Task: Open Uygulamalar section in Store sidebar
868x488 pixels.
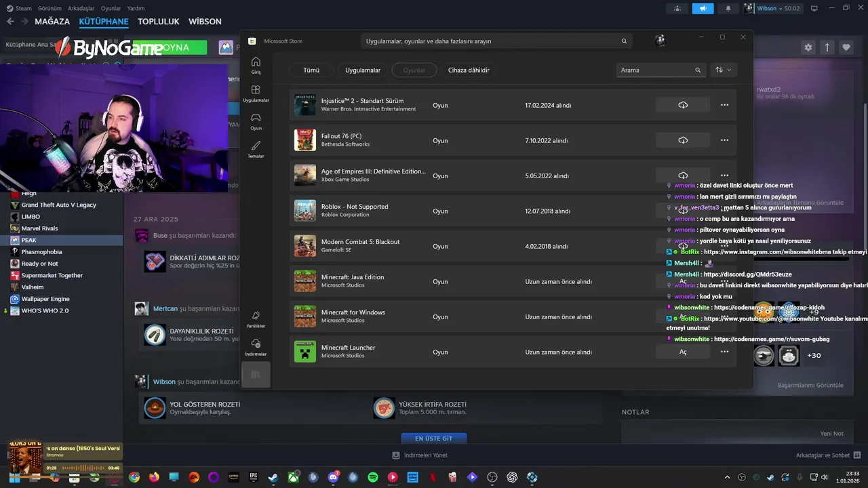Action: tap(256, 94)
